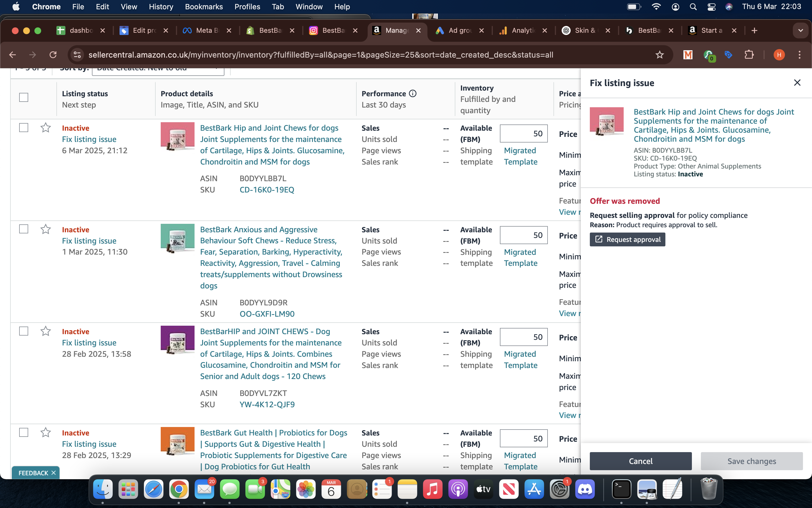Click the Save changes button
This screenshot has width=812, height=508.
(x=752, y=461)
